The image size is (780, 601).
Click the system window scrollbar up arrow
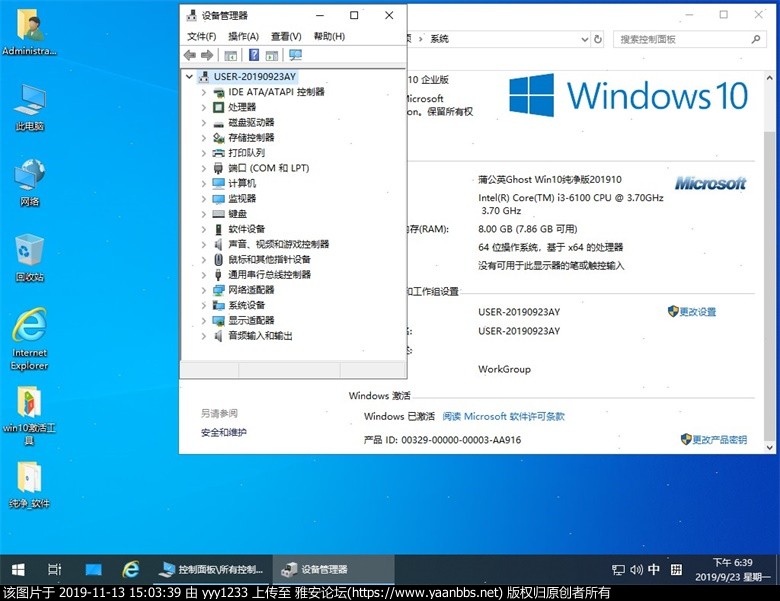tap(770, 78)
